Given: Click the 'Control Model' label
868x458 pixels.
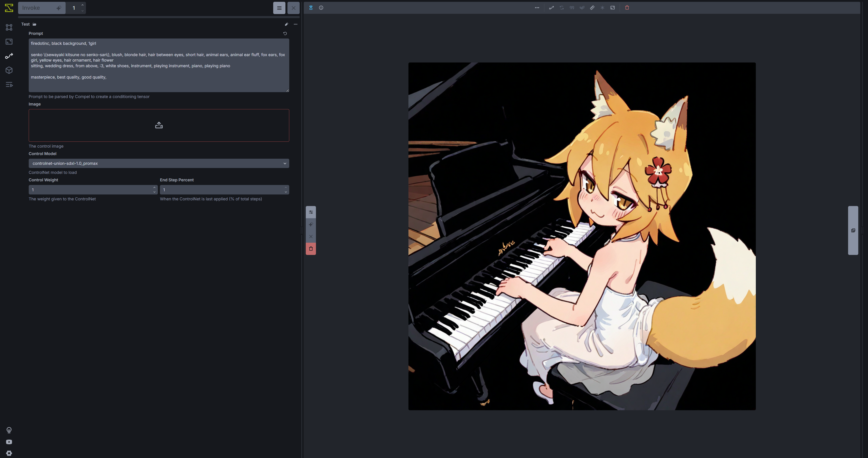Looking at the screenshot, I should coord(43,154).
